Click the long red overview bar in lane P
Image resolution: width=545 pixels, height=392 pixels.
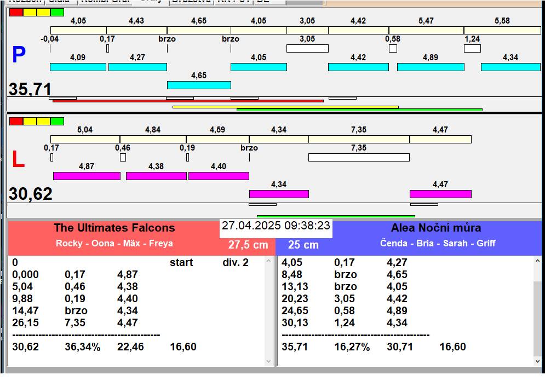point(188,101)
